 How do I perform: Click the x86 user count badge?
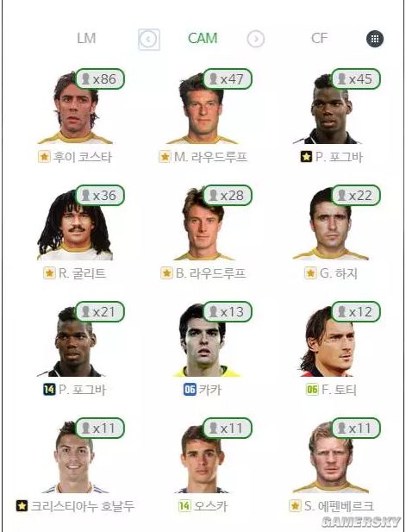[100, 79]
